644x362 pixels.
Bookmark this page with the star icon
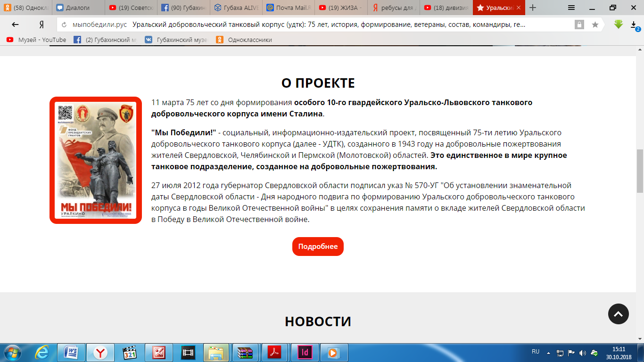[x=595, y=25]
